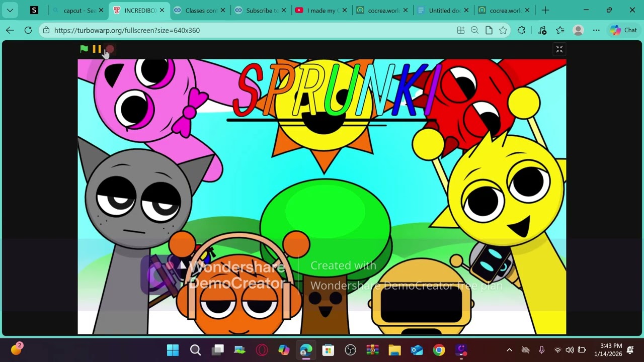Click the pink bunny character
This screenshot has width=644, height=362.
click(146, 101)
